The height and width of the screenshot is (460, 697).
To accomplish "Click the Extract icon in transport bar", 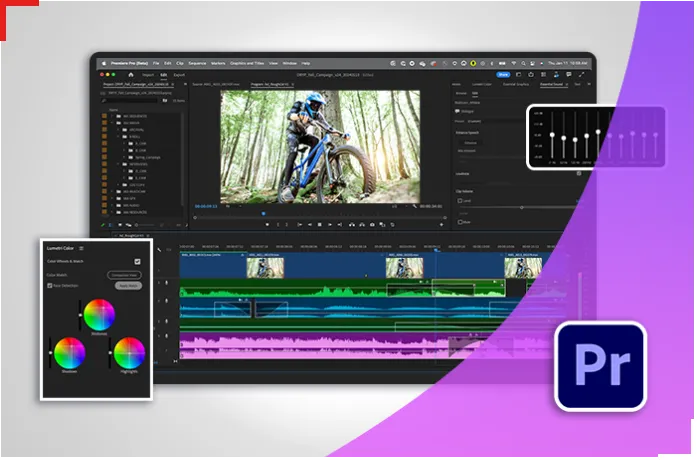I will [362, 225].
